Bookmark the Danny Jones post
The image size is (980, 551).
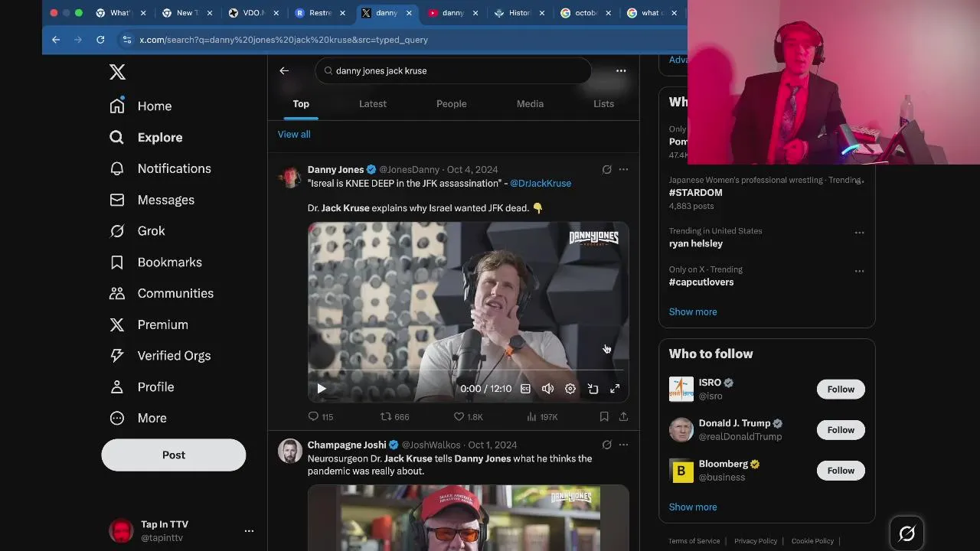click(604, 416)
